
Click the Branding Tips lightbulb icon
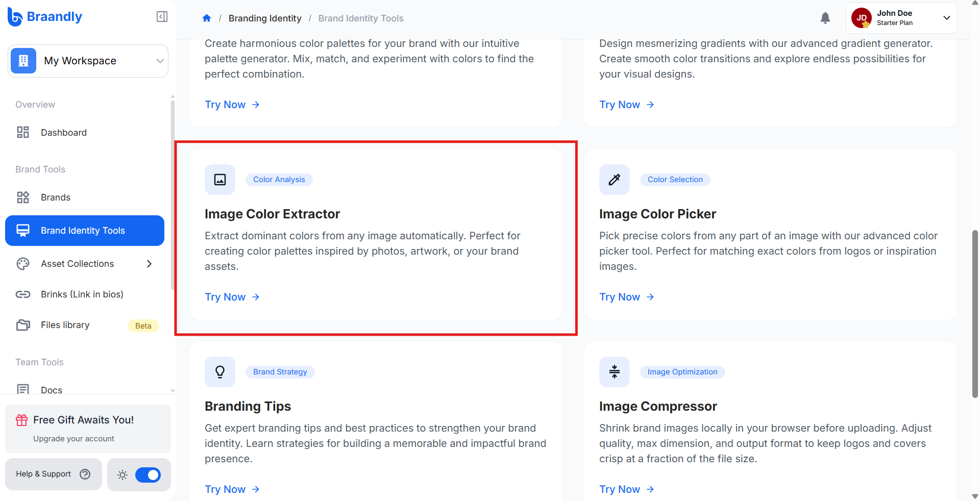220,372
